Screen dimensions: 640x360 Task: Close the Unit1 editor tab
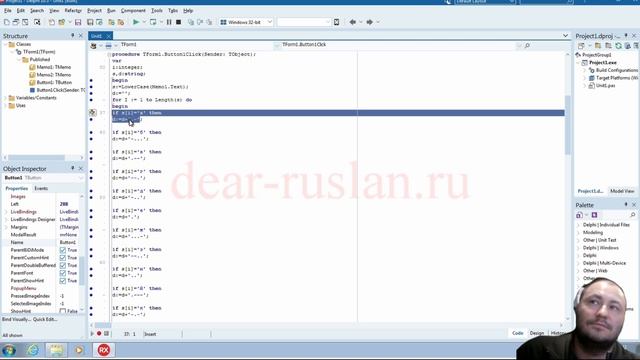108,36
